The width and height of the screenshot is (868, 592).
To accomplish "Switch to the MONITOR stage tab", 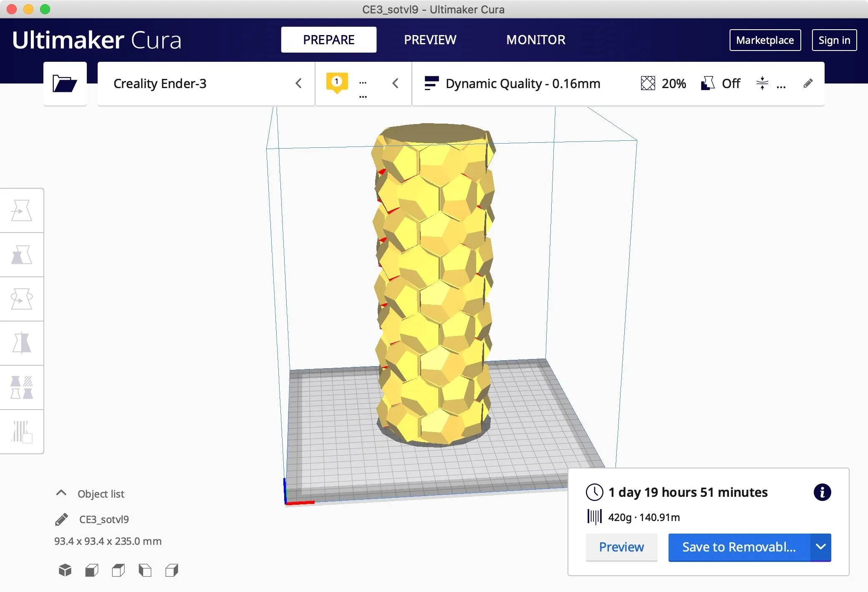I will point(536,40).
